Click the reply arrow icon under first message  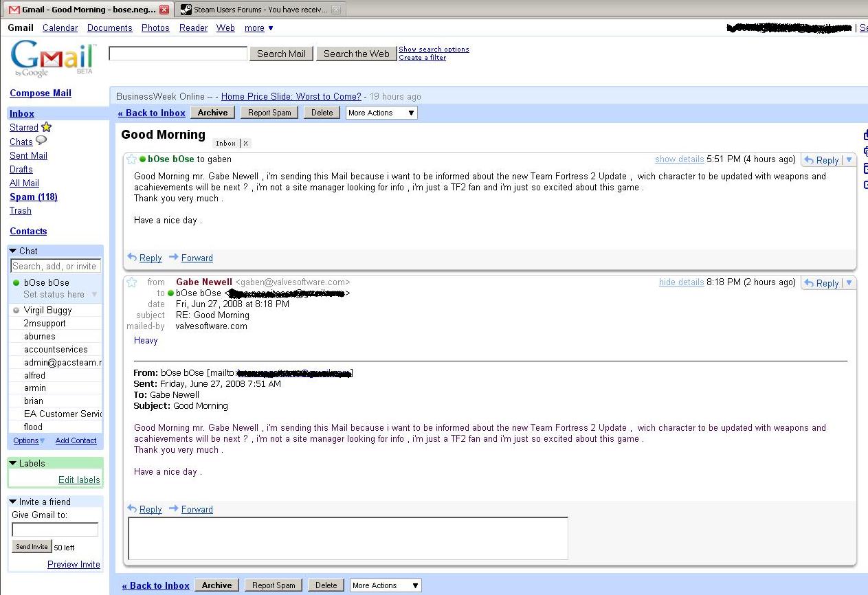132,258
